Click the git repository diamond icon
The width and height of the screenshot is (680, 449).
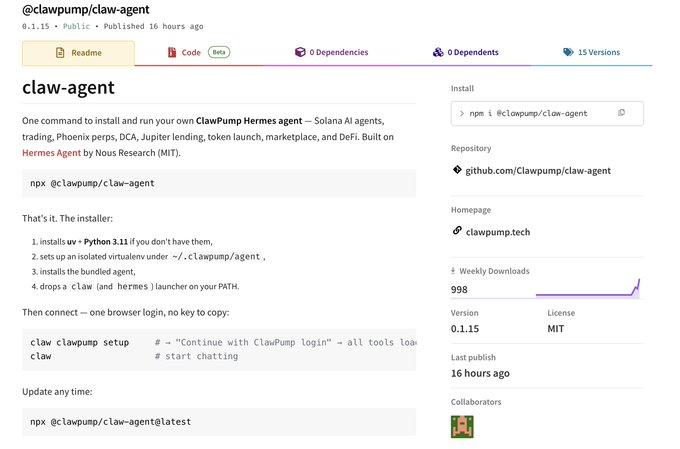click(457, 170)
